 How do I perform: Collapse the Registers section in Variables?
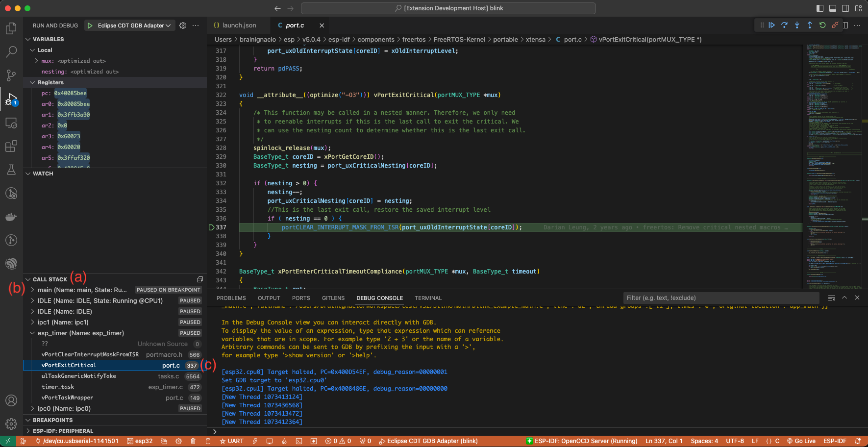[33, 82]
